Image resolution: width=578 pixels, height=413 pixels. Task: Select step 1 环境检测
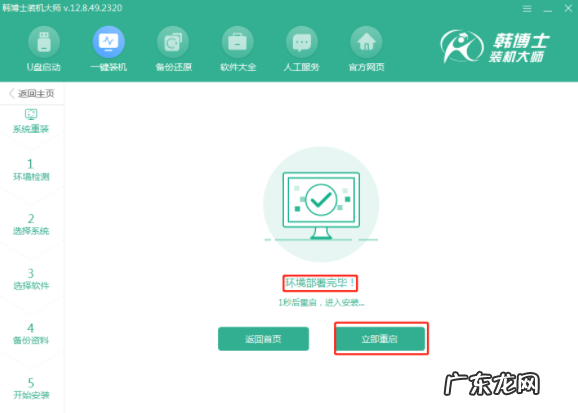[x=31, y=170]
